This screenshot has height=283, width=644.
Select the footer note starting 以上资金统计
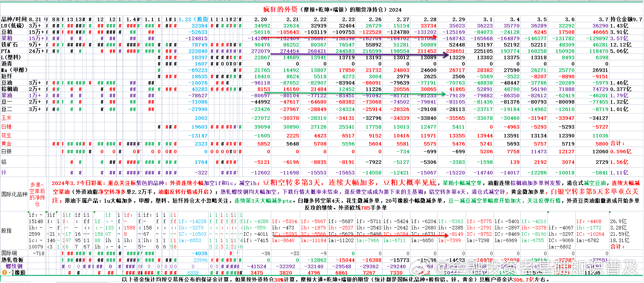[x=335, y=279]
